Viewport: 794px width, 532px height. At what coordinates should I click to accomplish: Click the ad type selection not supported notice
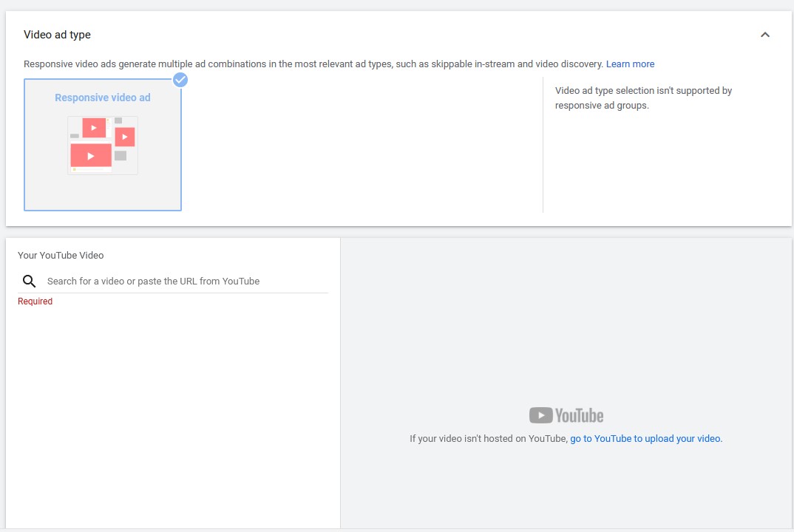[x=643, y=98]
